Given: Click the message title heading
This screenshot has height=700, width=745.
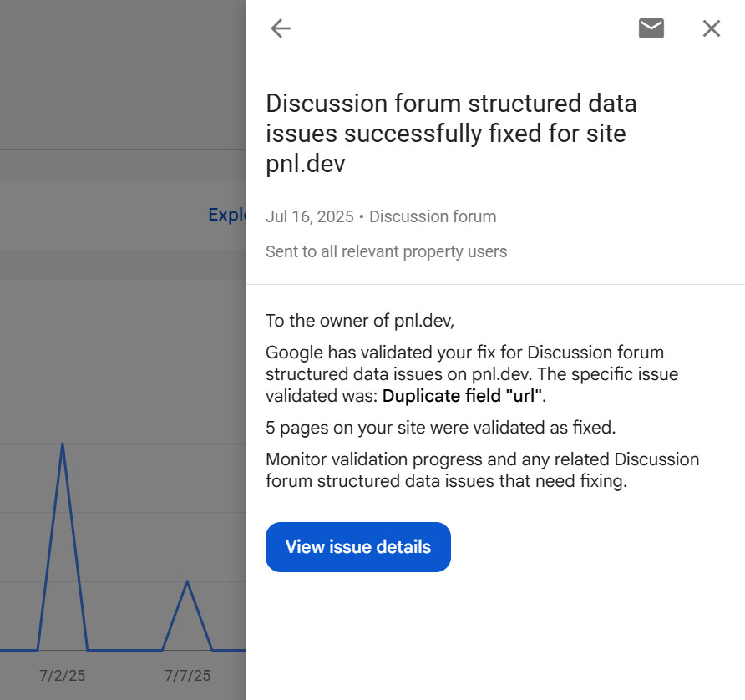Looking at the screenshot, I should 451,134.
